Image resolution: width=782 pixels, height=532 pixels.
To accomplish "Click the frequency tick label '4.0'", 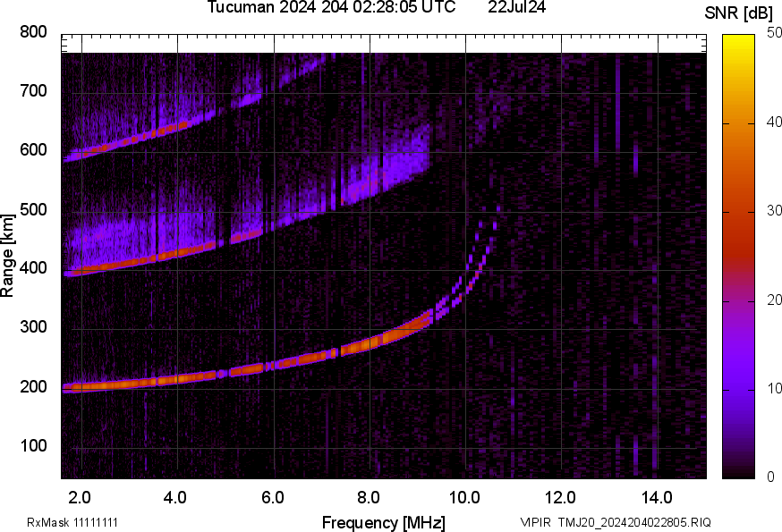I will pyautogui.click(x=175, y=498).
